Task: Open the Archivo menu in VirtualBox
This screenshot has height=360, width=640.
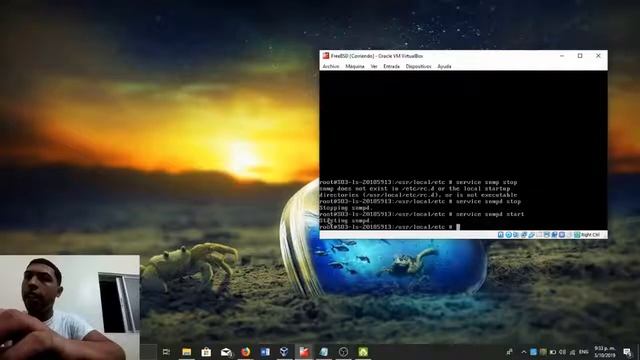Action: click(x=331, y=66)
